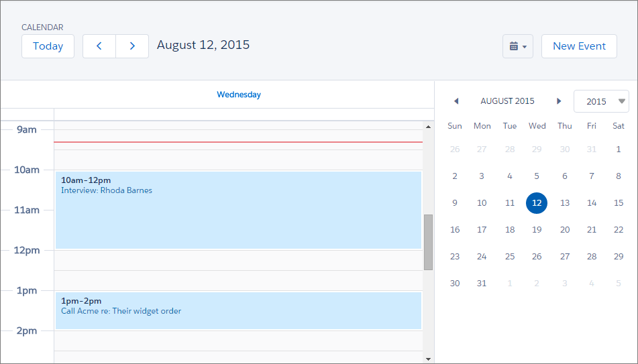Open the 2015 year dropdown
The width and height of the screenshot is (638, 364).
pos(601,101)
